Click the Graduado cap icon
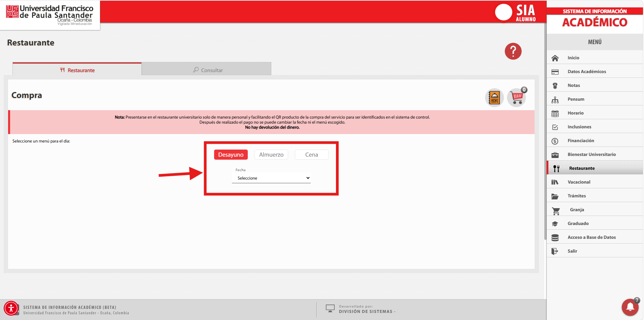The width and height of the screenshot is (644, 320). point(555,224)
